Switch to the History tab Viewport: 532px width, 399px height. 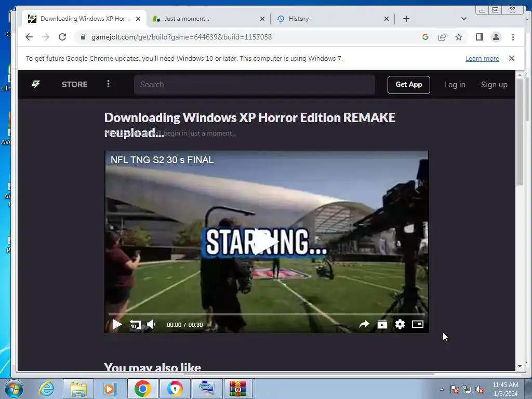(332, 19)
